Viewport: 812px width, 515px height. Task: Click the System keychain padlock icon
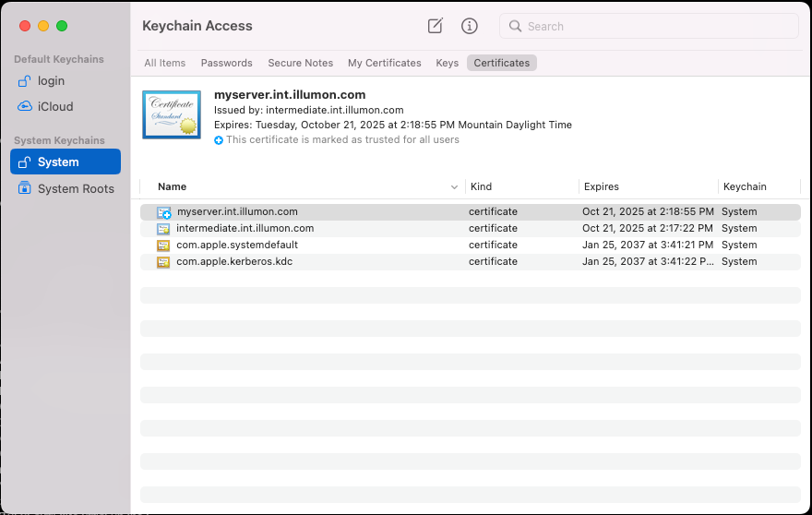point(24,162)
